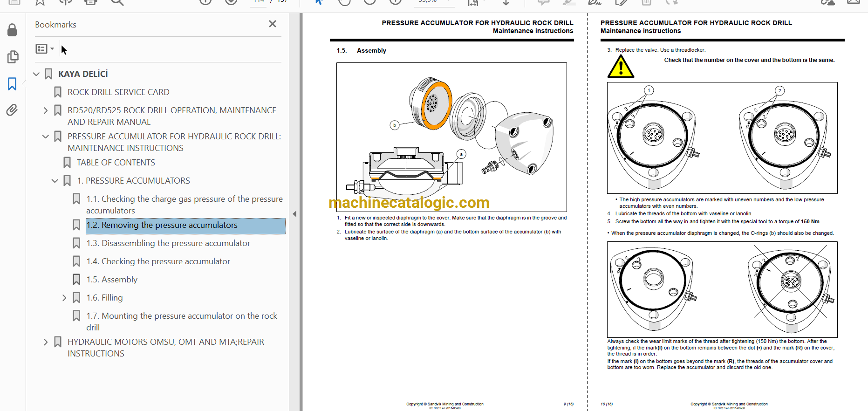Go to 1.1. Checking the charge gas pressure

click(185, 205)
